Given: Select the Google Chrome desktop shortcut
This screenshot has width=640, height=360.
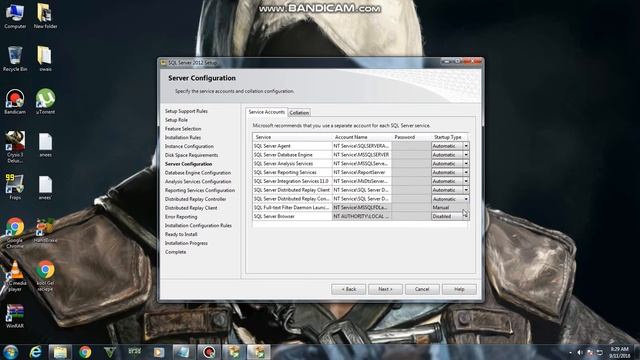Looking at the screenshot, I should pyautogui.click(x=15, y=233).
